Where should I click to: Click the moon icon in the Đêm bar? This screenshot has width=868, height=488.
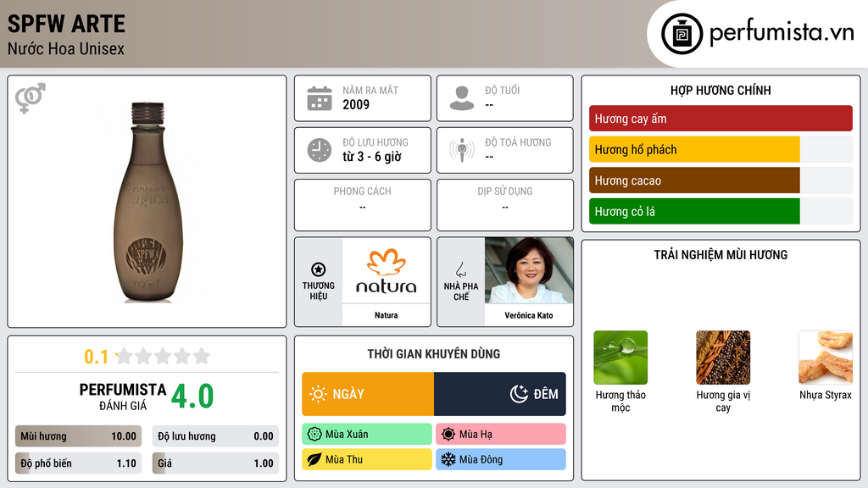519,394
